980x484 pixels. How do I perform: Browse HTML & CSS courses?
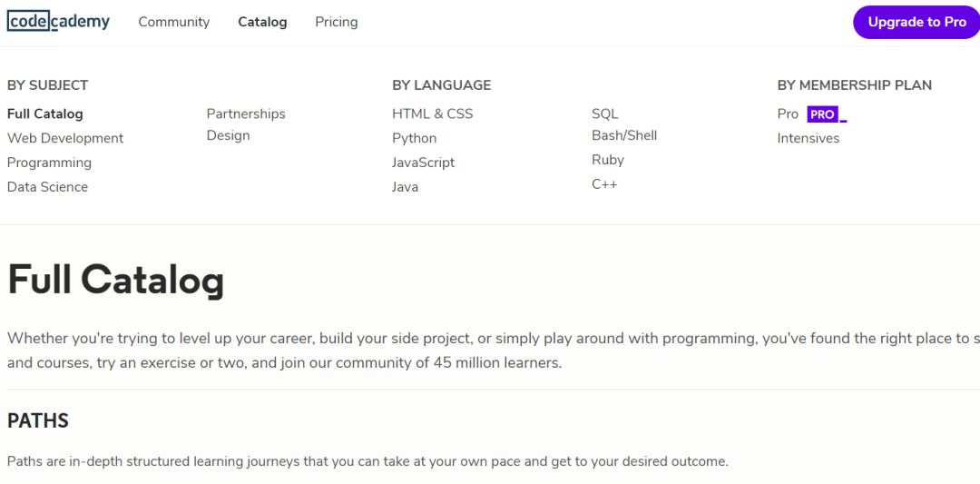click(x=432, y=114)
